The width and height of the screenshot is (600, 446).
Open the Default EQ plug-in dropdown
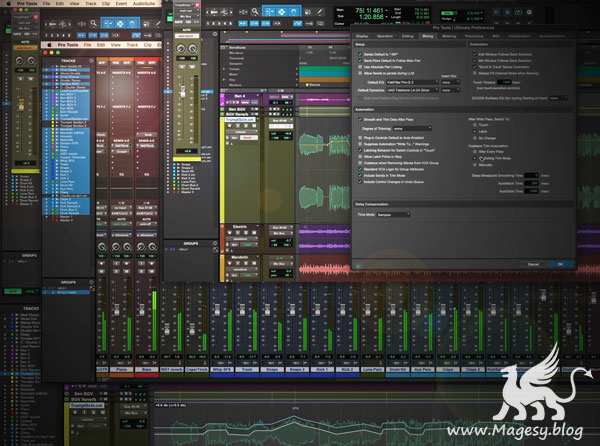(412, 82)
